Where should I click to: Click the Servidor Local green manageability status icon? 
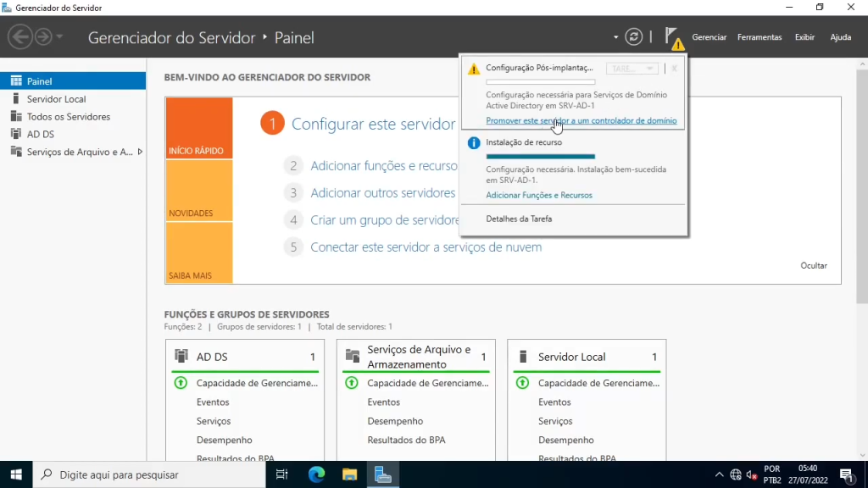click(x=522, y=383)
